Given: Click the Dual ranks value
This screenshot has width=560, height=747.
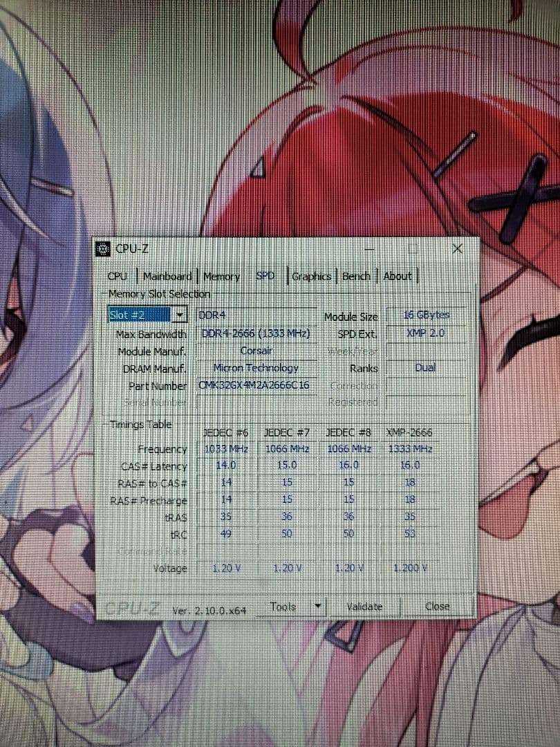Looking at the screenshot, I should (x=425, y=367).
